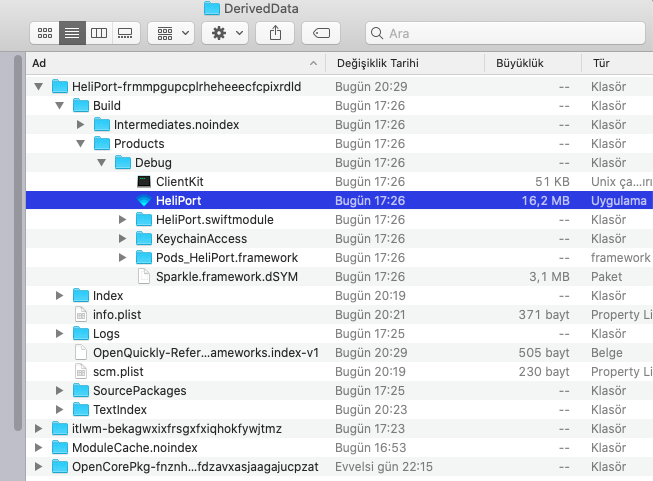Select the ModuleCache.noindex folder icon

pos(59,448)
